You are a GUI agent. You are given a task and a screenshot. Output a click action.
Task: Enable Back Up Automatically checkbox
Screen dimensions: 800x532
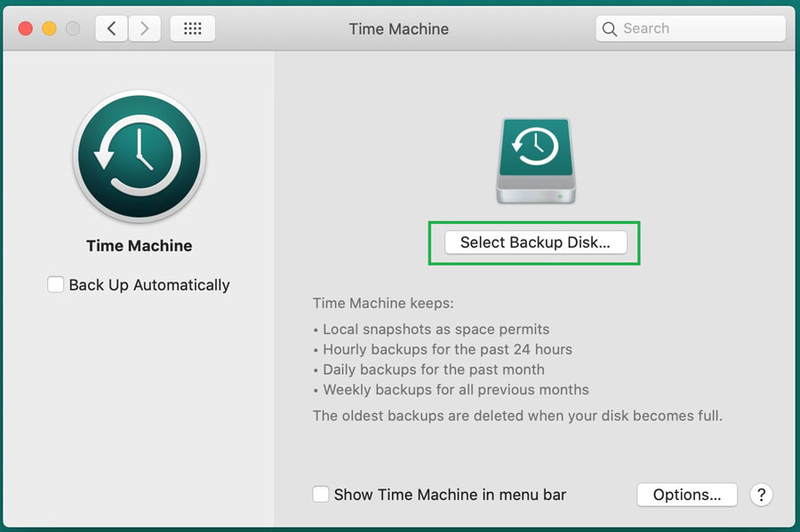pos(55,284)
